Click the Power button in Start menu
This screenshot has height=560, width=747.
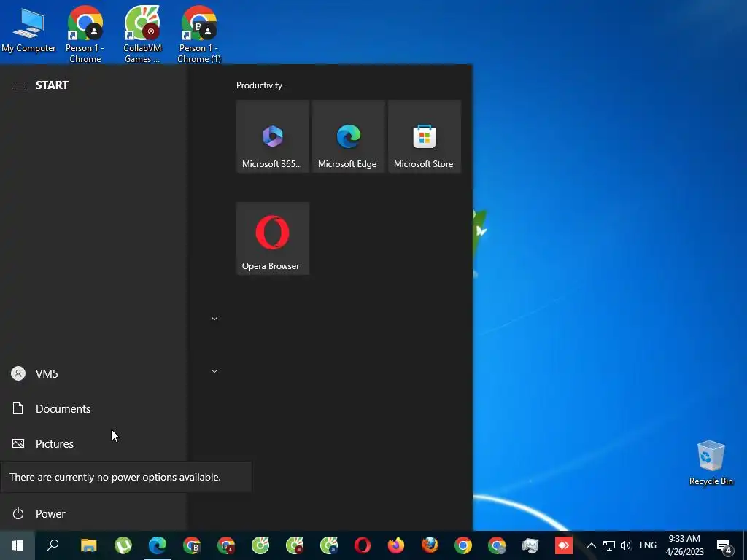tap(93, 513)
